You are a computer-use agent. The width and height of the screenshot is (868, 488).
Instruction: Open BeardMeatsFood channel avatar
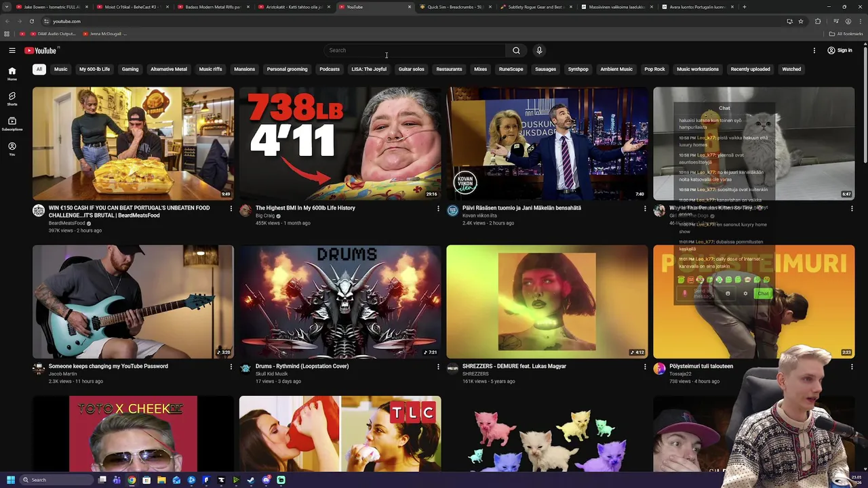pos(39,211)
